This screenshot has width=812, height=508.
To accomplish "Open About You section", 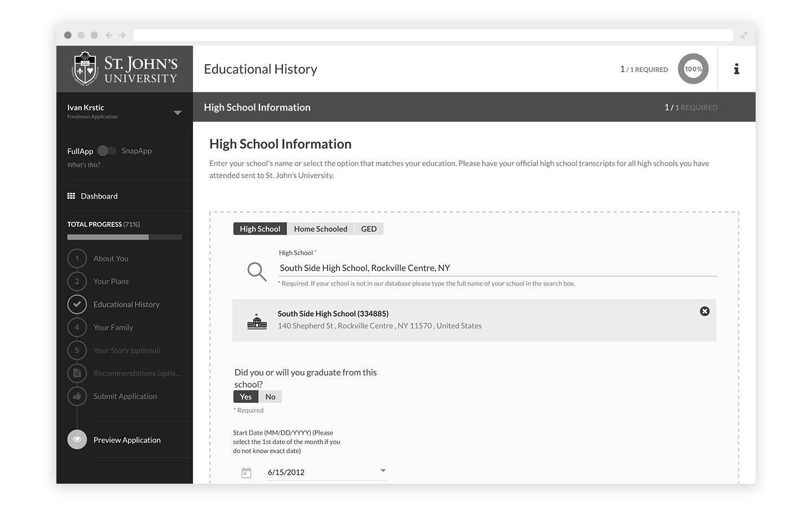I will 111,259.
